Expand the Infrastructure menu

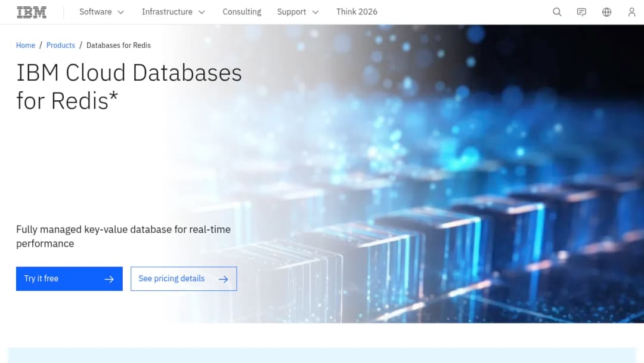pos(173,12)
